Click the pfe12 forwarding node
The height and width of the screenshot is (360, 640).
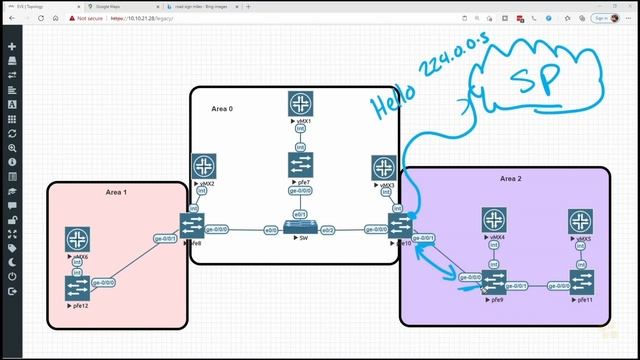77,289
